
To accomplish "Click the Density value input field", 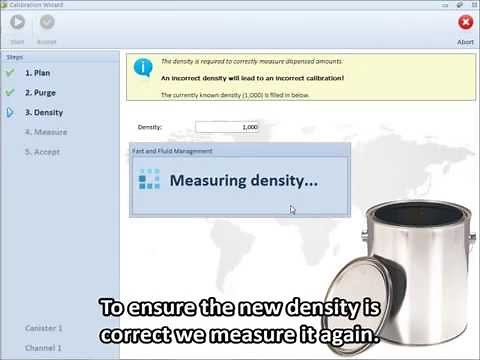I will coord(227,127).
